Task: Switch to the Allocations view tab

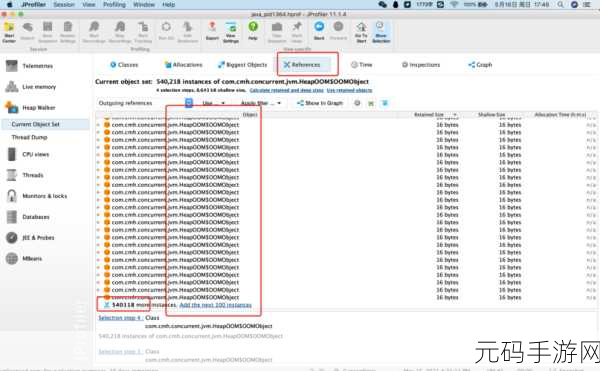Action: coord(183,65)
